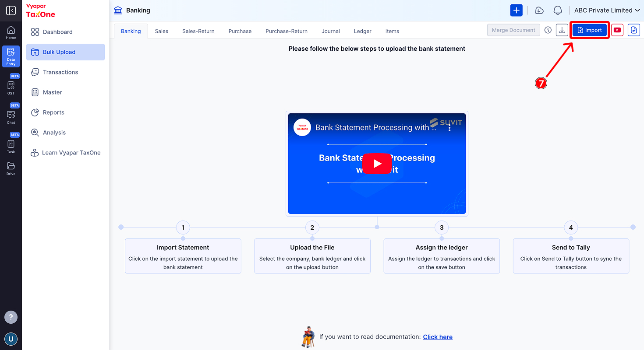Viewport: 644px width, 350px height.
Task: Click the step 2 circle marker
Action: tap(312, 227)
